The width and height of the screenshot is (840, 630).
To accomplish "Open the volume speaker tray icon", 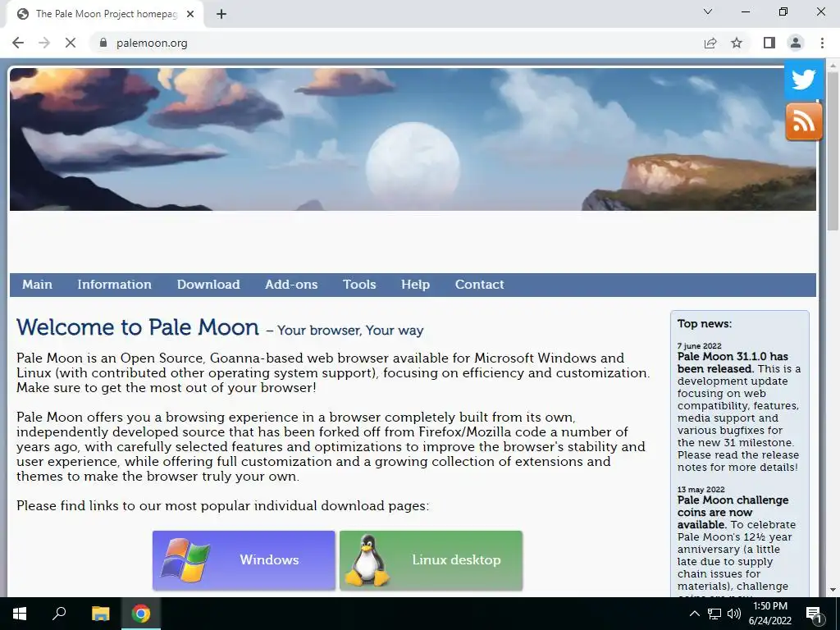I will (734, 614).
